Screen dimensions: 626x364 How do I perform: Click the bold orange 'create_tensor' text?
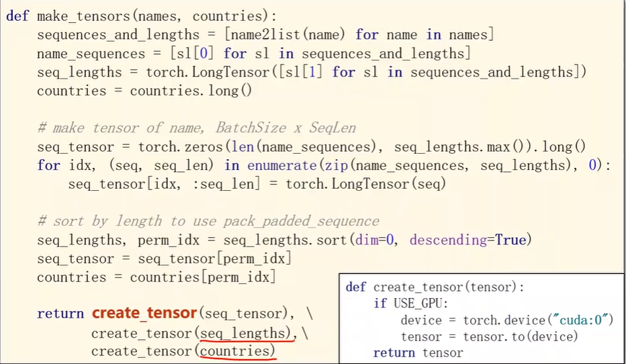pos(144,314)
